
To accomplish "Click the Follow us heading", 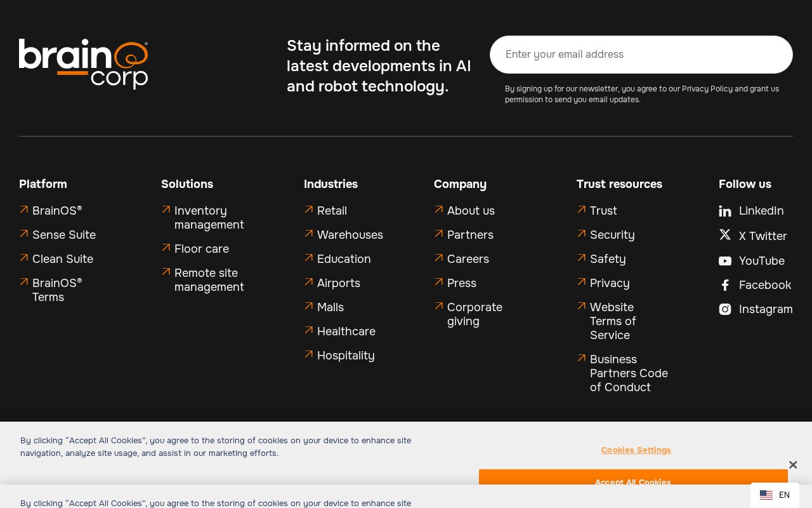I will tap(745, 184).
